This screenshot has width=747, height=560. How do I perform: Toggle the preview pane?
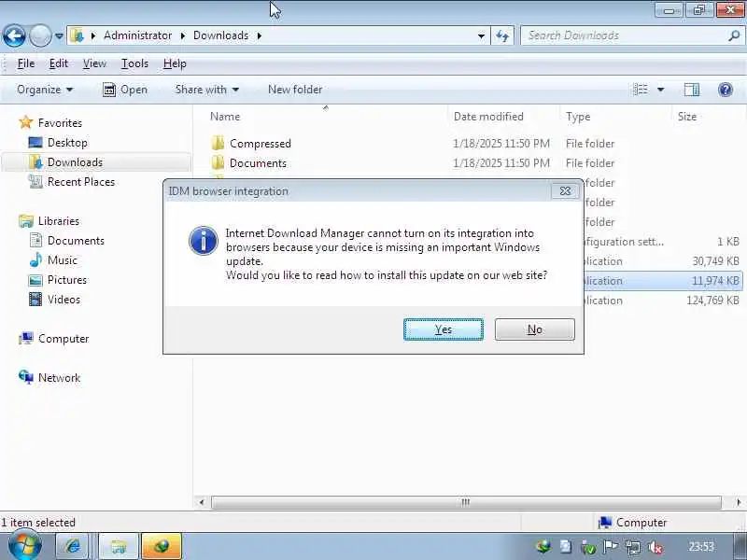point(692,90)
